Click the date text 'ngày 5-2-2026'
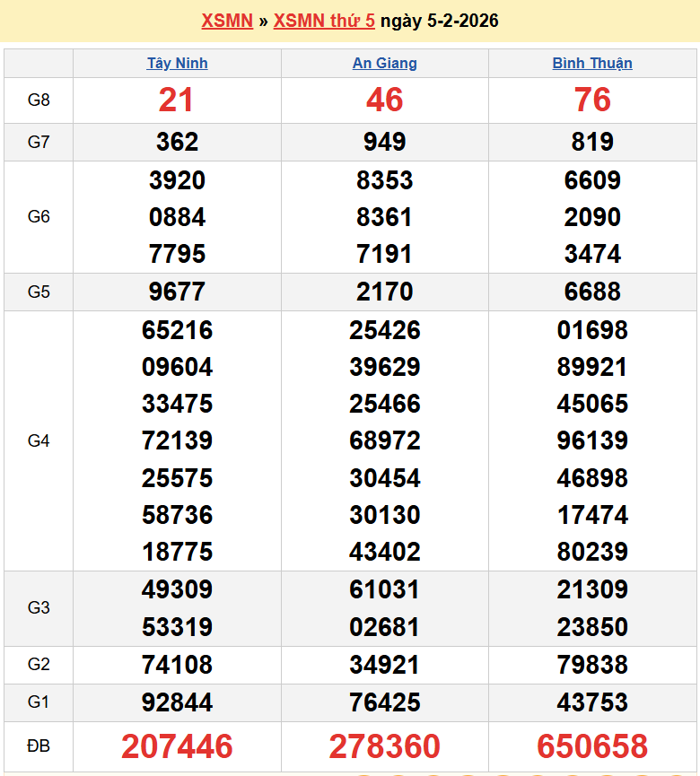The image size is (700, 776). 439,21
